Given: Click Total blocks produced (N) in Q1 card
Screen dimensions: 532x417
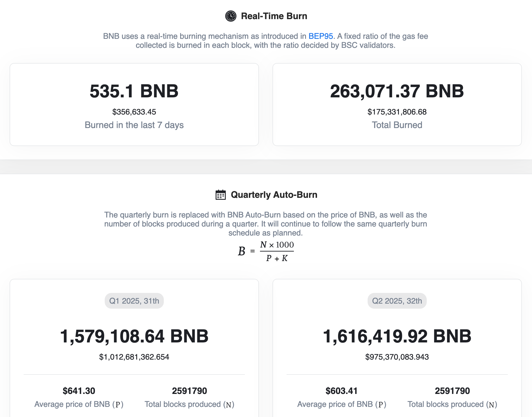Looking at the screenshot, I should click(x=189, y=404).
